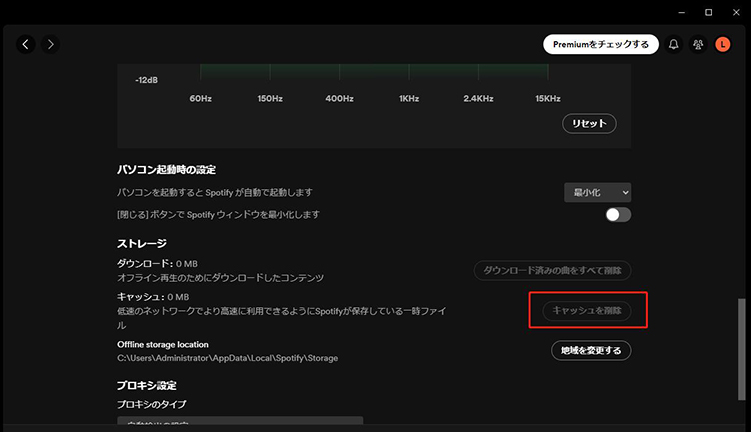
Task: Click the 15KHz equalizer band label
Action: 547,99
